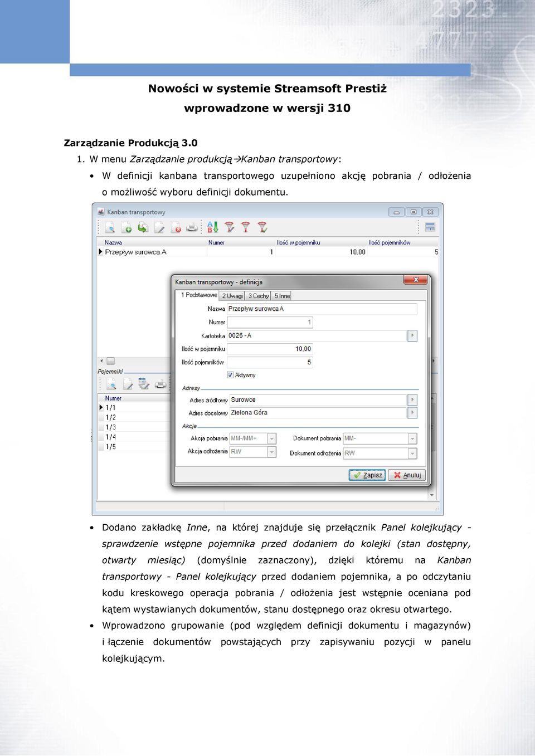
Task: Open the Akcja pobrania dropdown
Action: click(272, 438)
